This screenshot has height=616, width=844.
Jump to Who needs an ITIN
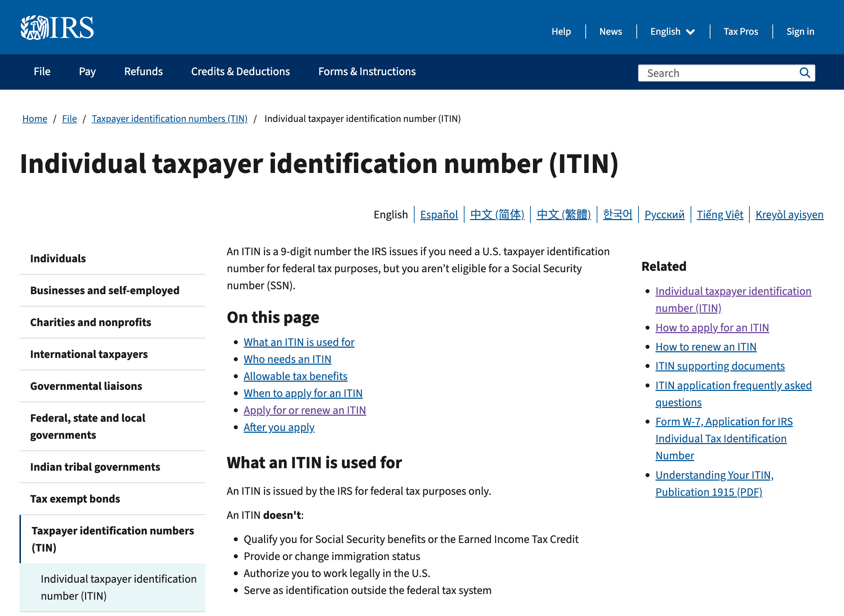pyautogui.click(x=287, y=359)
